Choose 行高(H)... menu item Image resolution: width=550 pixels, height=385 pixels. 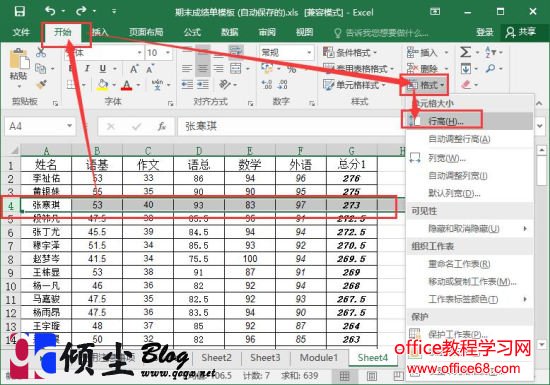pyautogui.click(x=469, y=121)
